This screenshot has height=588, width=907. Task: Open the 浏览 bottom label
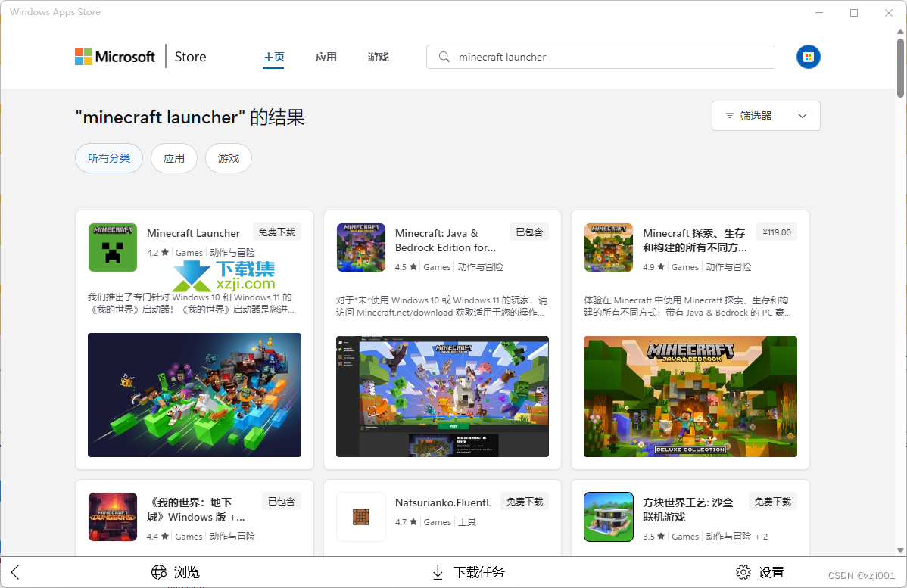pos(187,572)
